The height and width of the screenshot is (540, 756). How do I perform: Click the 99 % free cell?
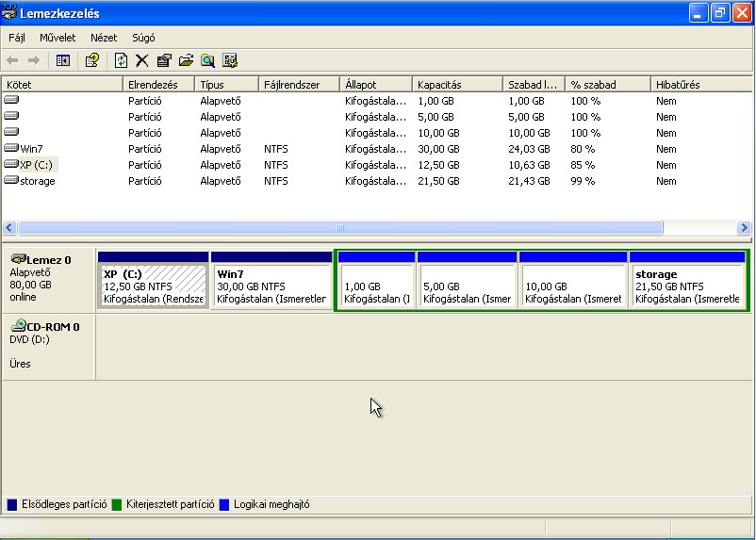(583, 181)
